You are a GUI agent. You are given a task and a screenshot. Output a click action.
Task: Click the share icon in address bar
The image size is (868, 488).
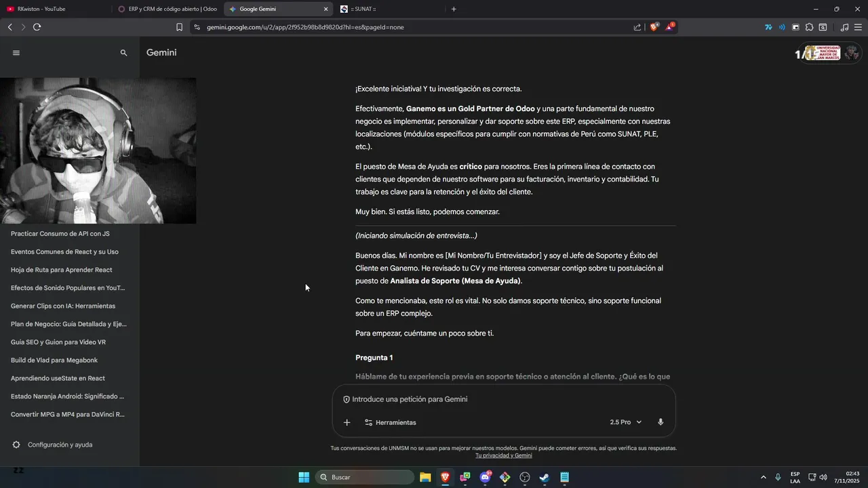(637, 27)
